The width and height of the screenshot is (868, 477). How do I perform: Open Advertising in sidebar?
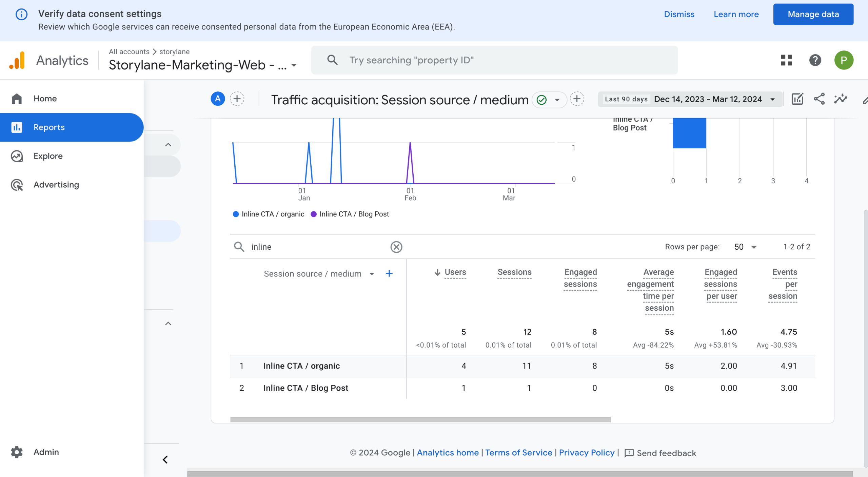72,185
